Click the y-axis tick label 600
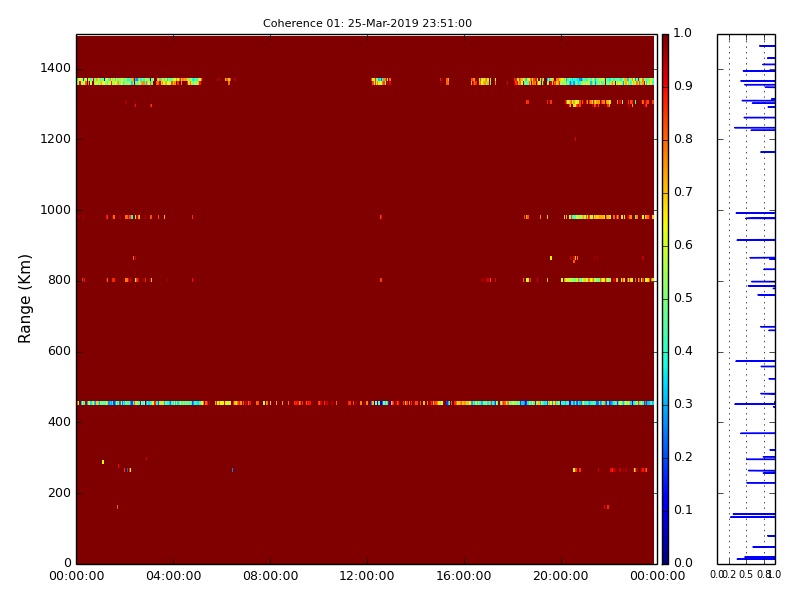 coord(59,351)
